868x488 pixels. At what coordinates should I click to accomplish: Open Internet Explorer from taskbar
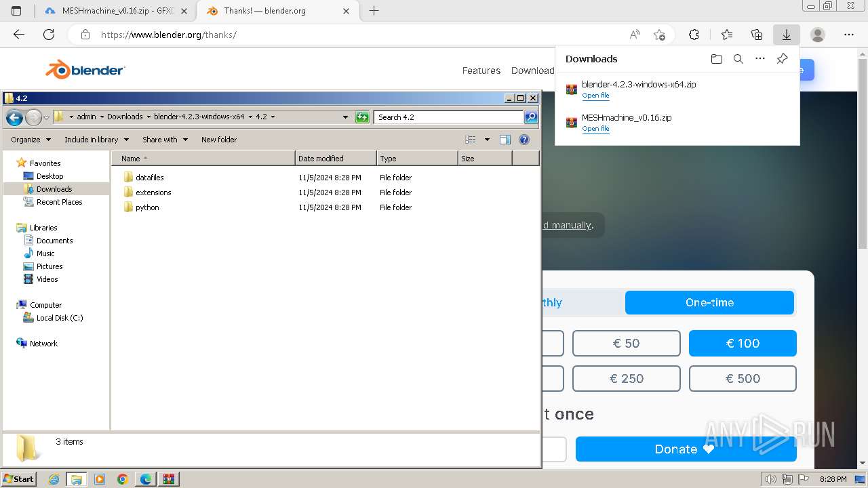click(54, 479)
